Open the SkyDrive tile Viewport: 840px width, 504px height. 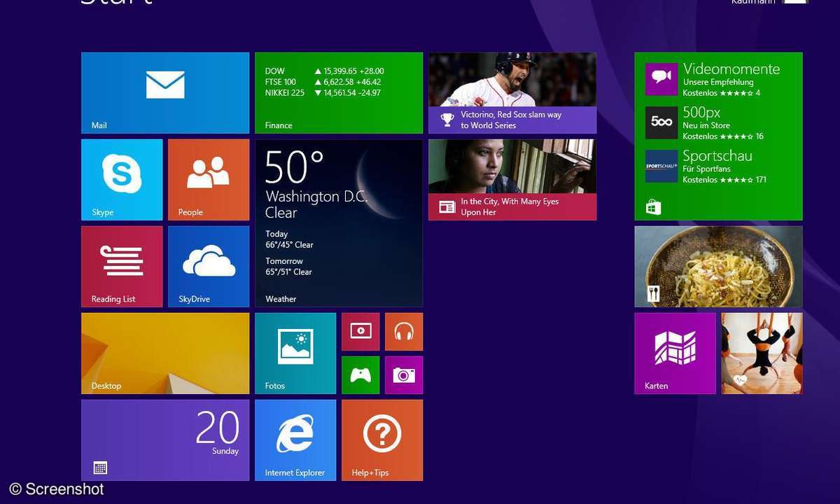209,267
